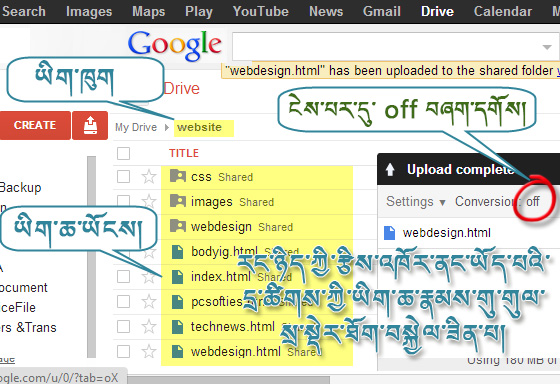Click the left sidebar vertical scrollbar

point(91,256)
